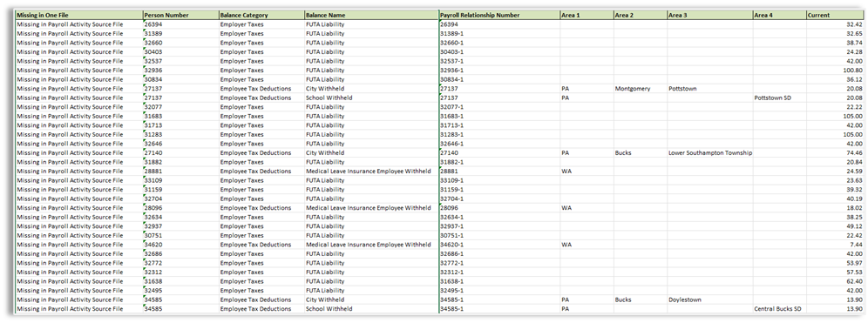Select the 'Doylestown' cell
Viewport: 868px width, 323px height.
pos(709,299)
